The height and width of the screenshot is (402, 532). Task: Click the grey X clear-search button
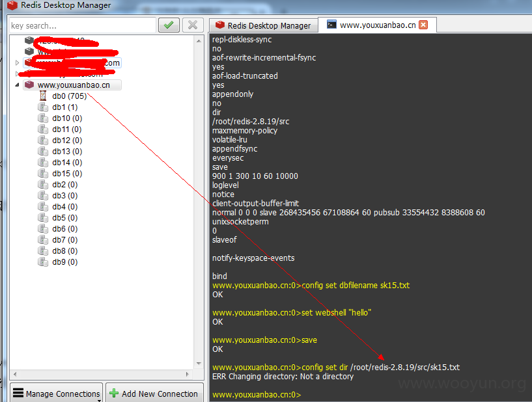coord(193,25)
